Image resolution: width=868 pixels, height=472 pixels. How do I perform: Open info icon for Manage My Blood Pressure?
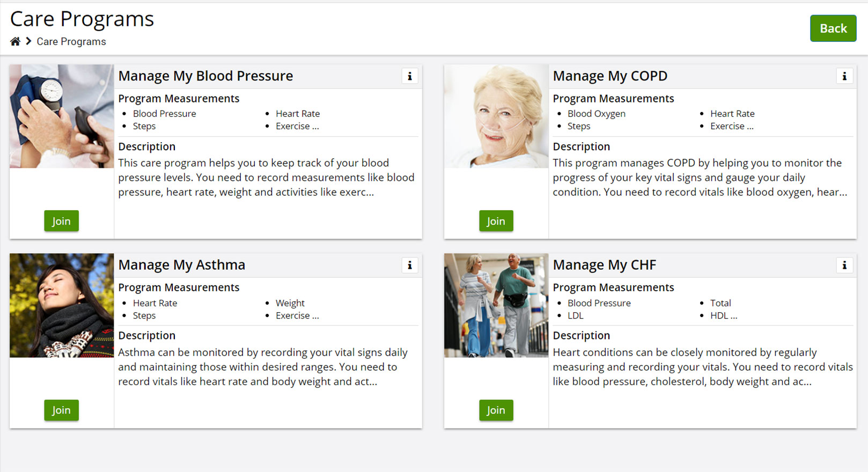(x=410, y=76)
